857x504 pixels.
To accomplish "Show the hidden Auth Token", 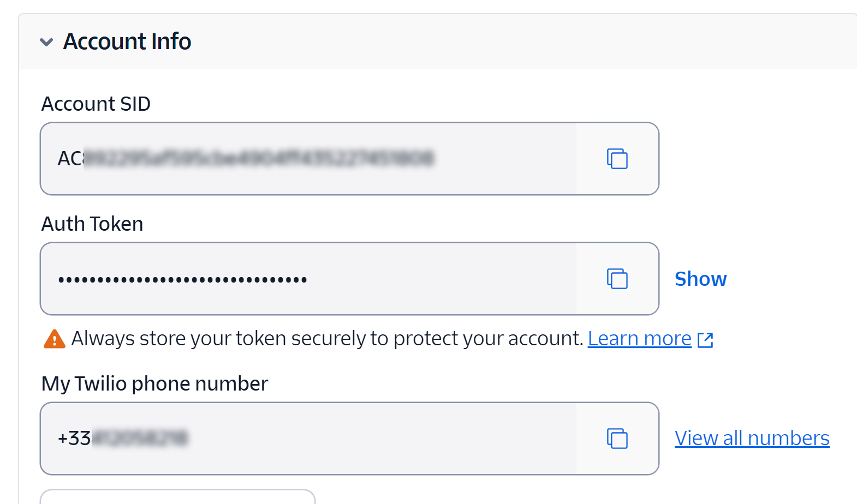I will click(x=700, y=279).
